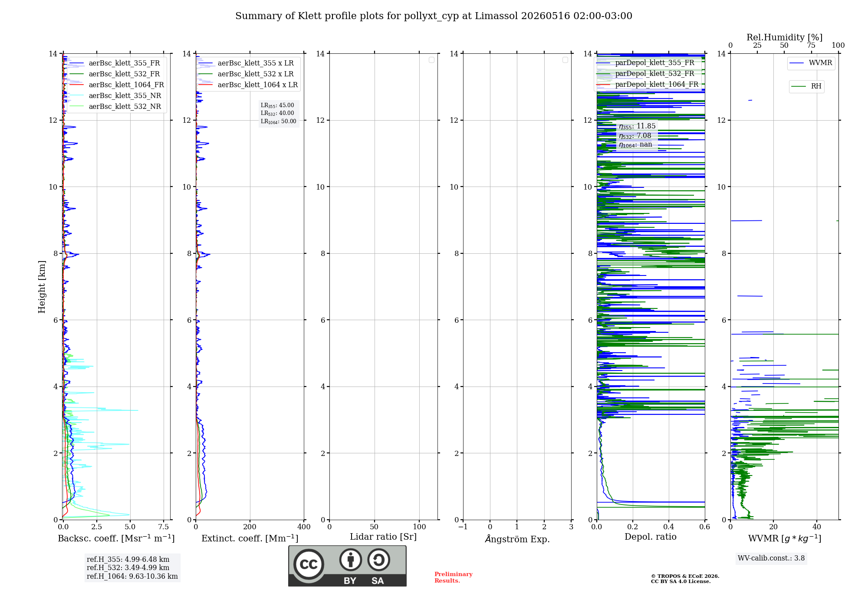Click the LR355: 45.00 annotation

point(277,105)
